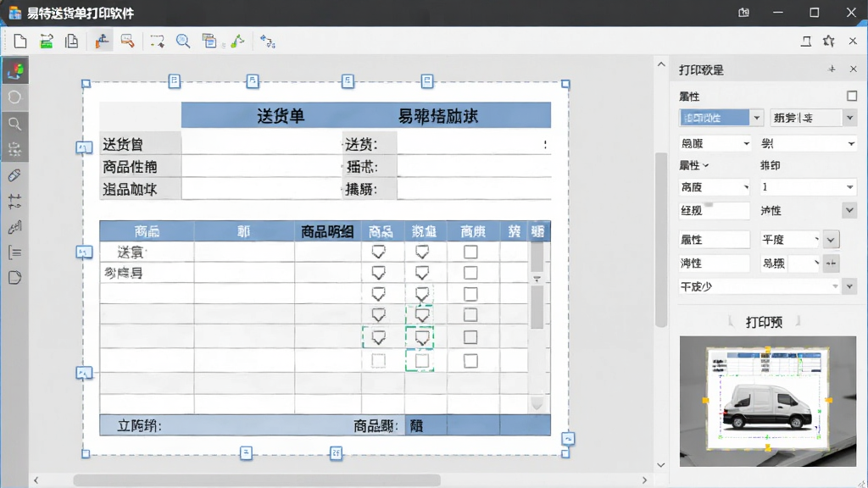This screenshot has width=868, height=488.
Task: Close the properties panel with its X
Action: click(x=853, y=69)
